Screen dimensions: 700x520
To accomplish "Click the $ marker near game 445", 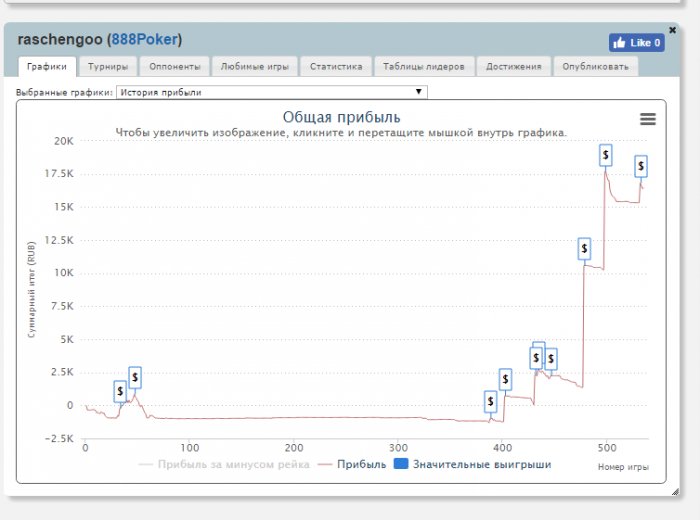I will point(551,359).
